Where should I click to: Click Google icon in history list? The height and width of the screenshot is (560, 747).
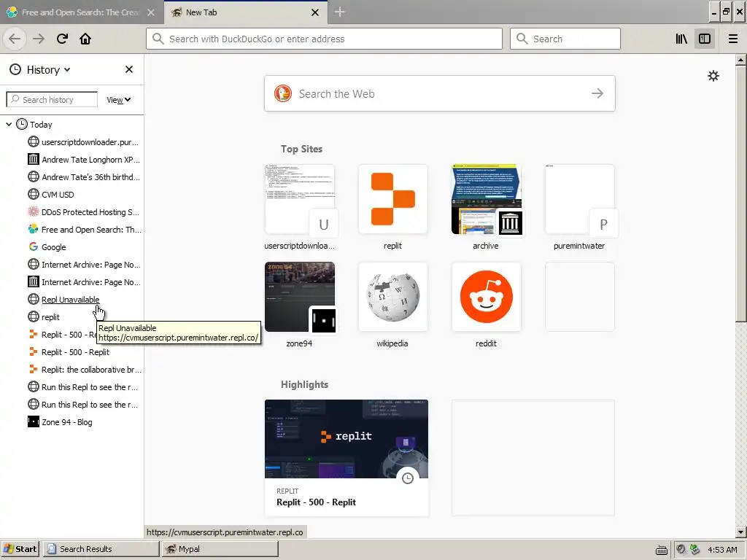(34, 246)
